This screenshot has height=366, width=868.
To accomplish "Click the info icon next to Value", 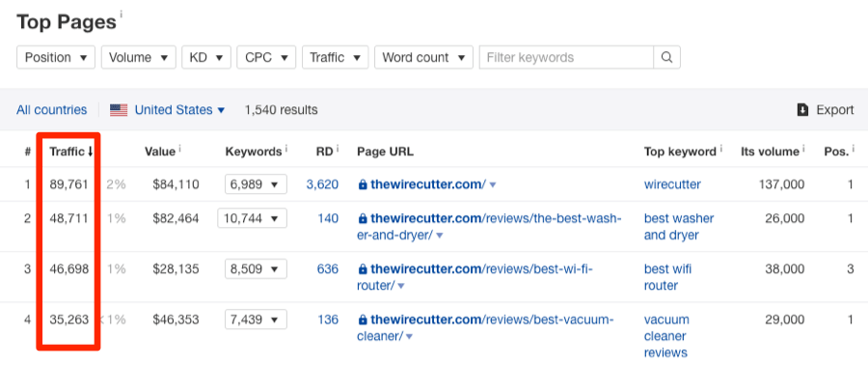I will tap(181, 149).
